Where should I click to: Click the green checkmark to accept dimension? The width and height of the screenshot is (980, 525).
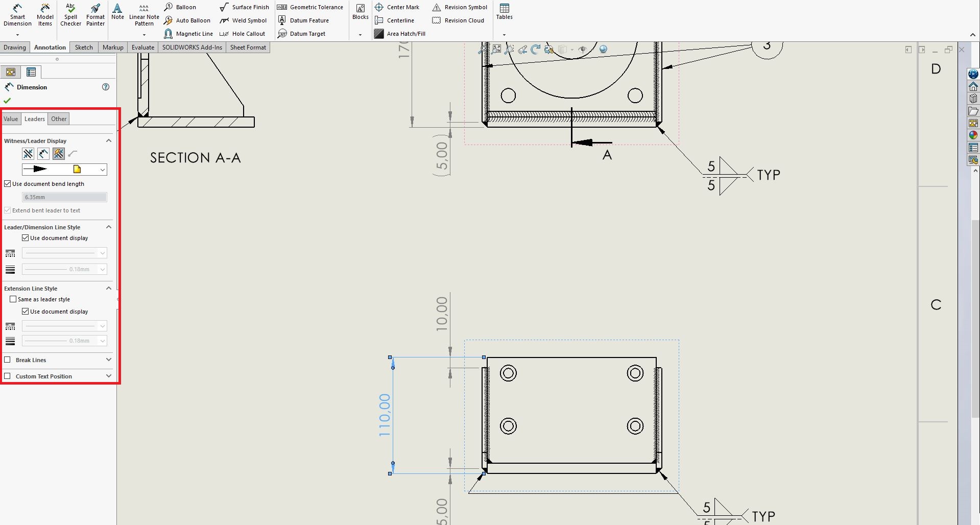pyautogui.click(x=7, y=101)
